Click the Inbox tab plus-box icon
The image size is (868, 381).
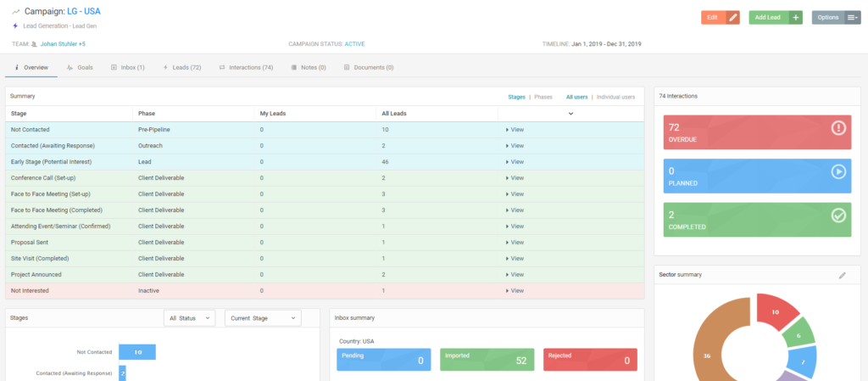(x=114, y=68)
